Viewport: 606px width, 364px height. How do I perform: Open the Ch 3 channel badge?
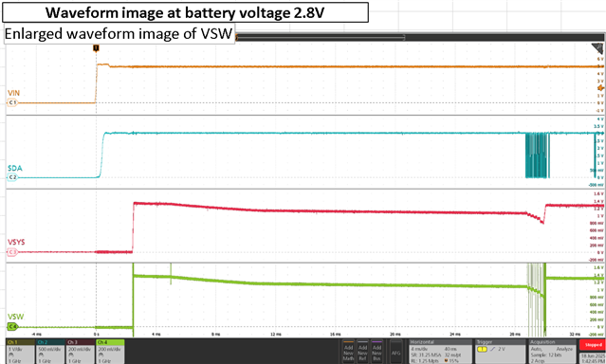pyautogui.click(x=81, y=352)
